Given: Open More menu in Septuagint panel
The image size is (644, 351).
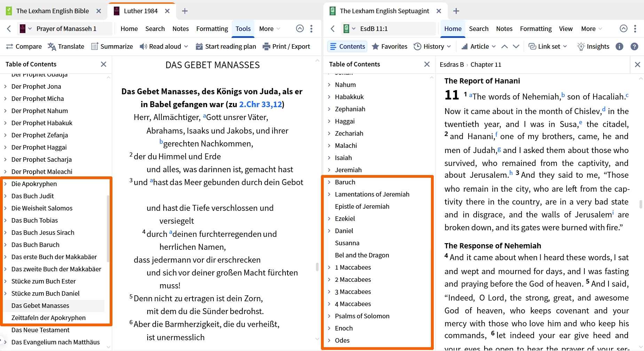Looking at the screenshot, I should click(591, 29).
